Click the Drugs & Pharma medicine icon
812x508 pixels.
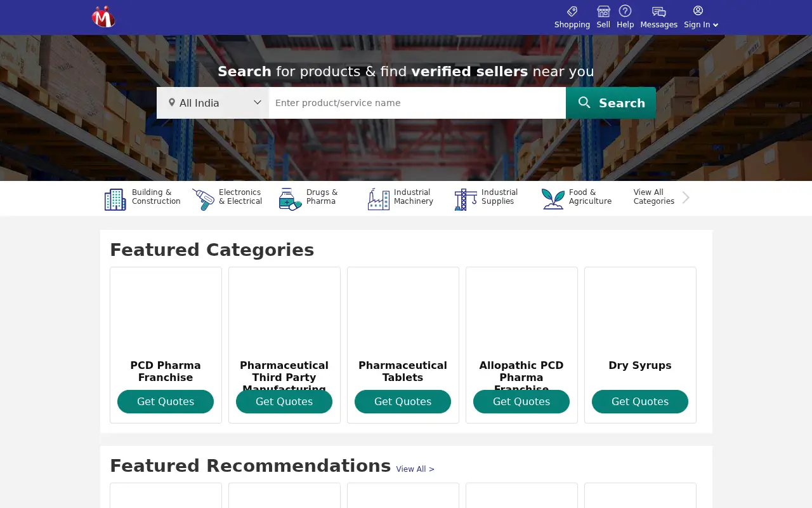(290, 199)
